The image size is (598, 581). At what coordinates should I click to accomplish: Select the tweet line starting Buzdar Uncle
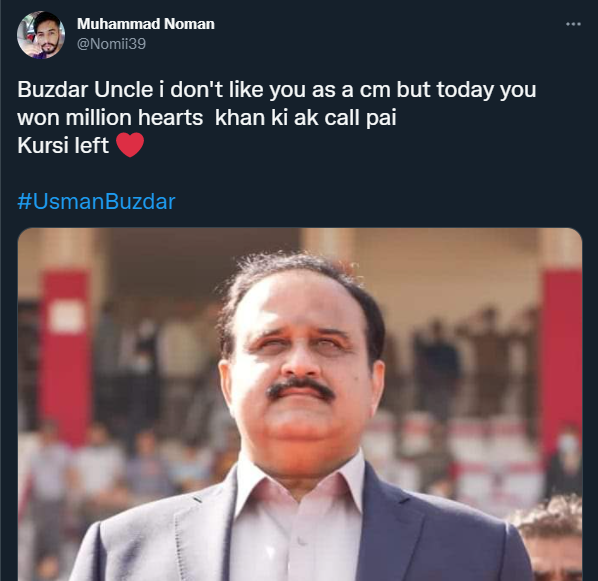click(277, 90)
